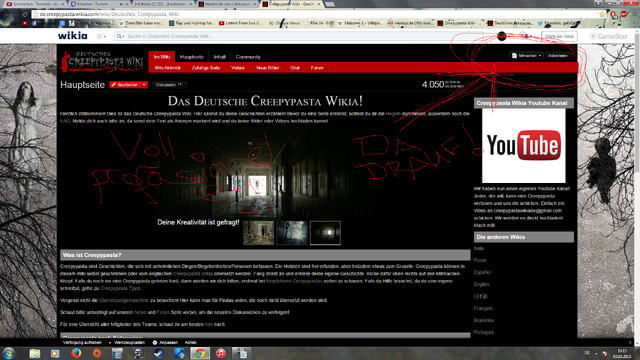Viewport: 640px width, 360px height.
Task: Open iTunes from the taskbar
Action: pos(221,353)
